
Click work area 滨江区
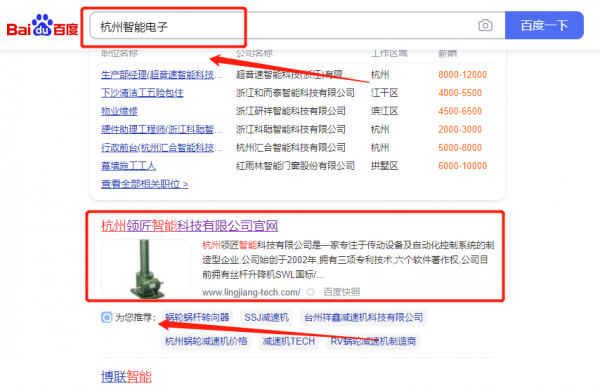385,111
